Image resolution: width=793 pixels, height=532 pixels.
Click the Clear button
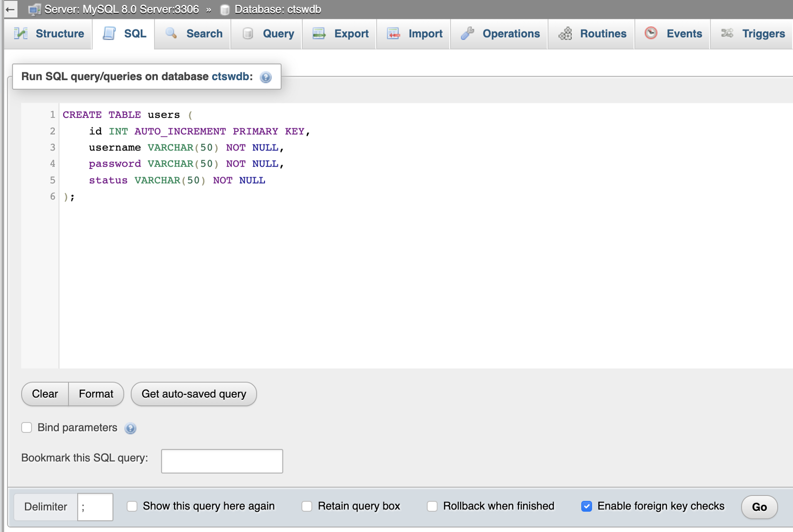point(45,394)
